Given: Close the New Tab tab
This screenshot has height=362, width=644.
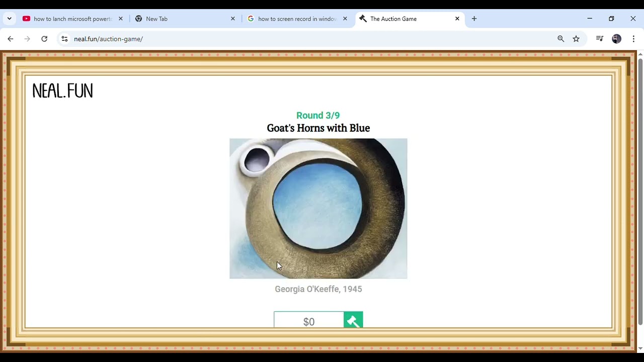Looking at the screenshot, I should tap(233, 19).
